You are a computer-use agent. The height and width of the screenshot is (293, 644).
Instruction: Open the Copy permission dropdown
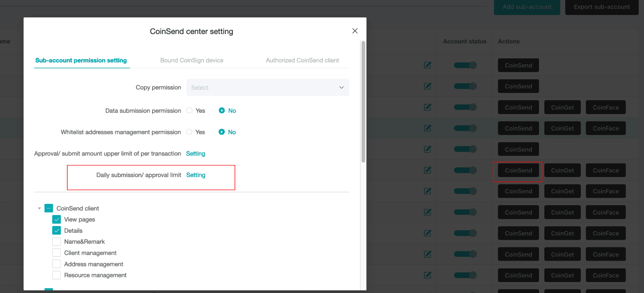tap(267, 87)
